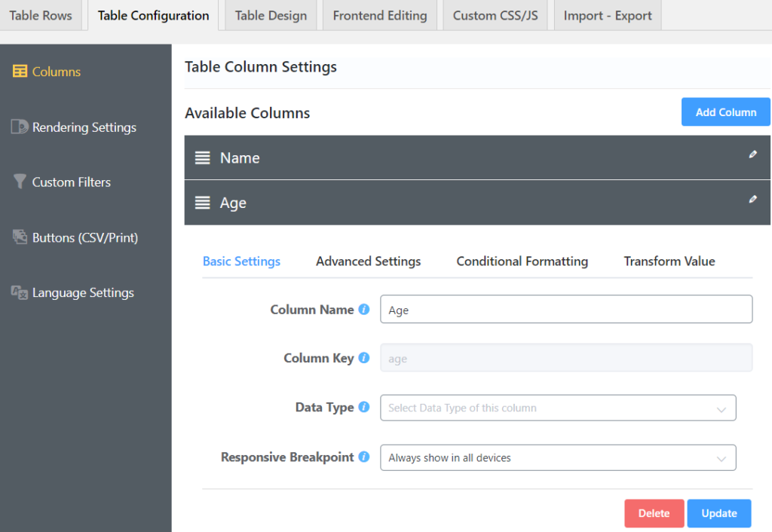Click the info icon beside Column Name

tap(365, 308)
